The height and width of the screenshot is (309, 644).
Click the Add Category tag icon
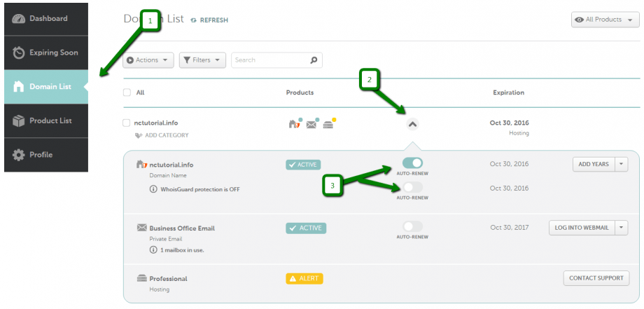pyautogui.click(x=139, y=135)
